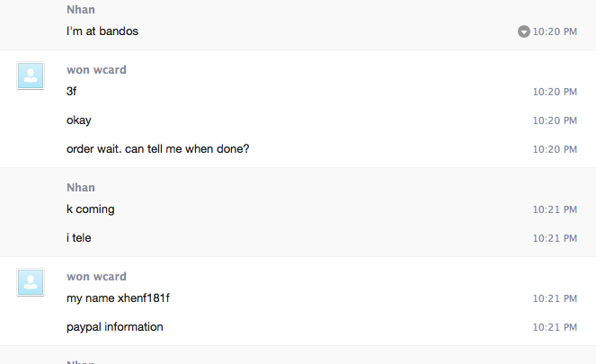Open dropdown arrow beside "I'm at bandos" message
596x364 pixels.
pyautogui.click(x=524, y=31)
